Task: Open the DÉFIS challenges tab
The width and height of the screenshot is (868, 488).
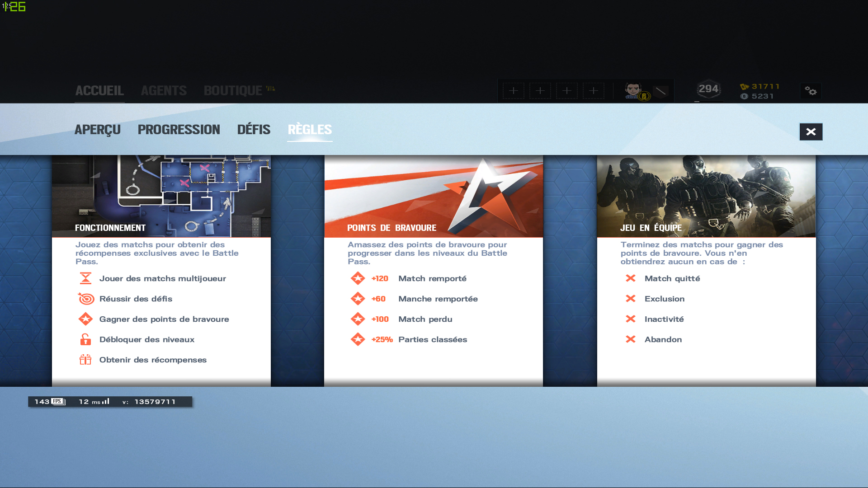Action: (254, 130)
